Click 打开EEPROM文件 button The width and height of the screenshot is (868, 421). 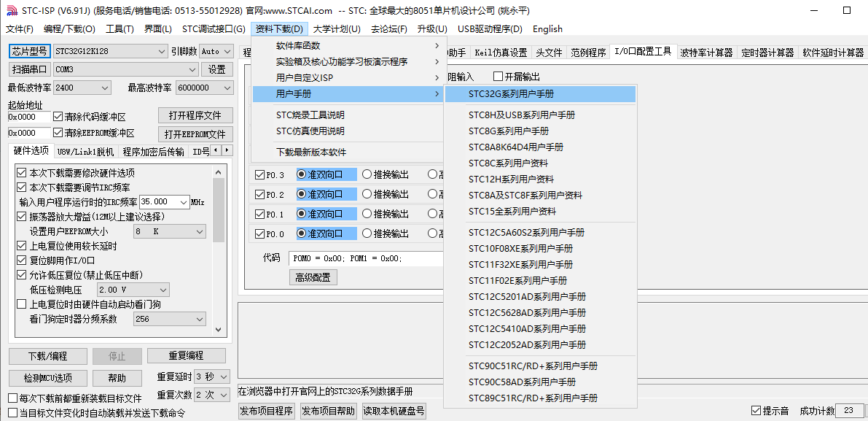click(195, 134)
